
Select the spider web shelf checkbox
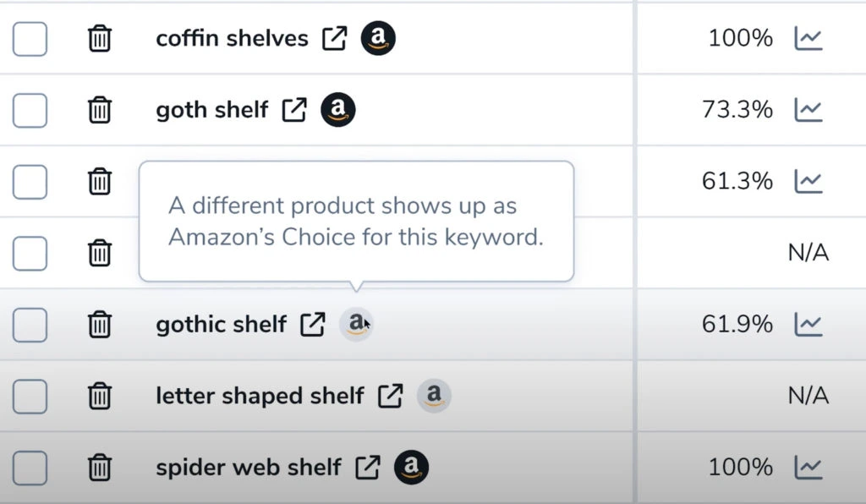pos(30,466)
